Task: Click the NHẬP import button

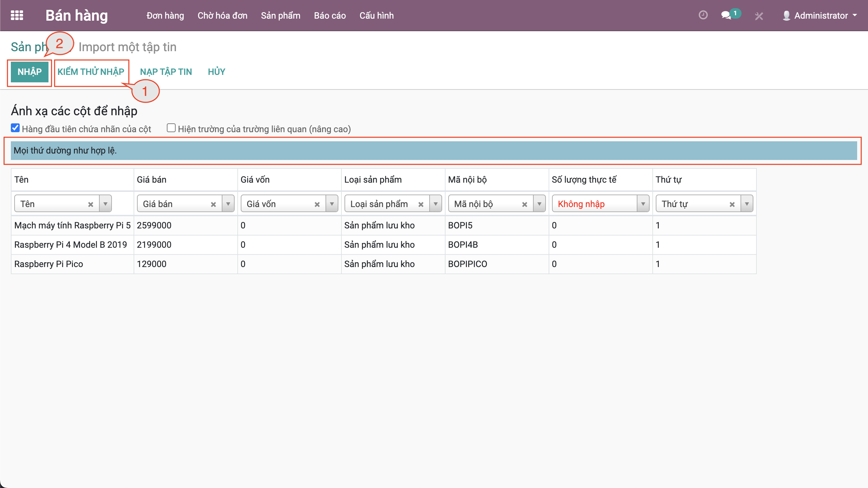Action: pos(29,72)
